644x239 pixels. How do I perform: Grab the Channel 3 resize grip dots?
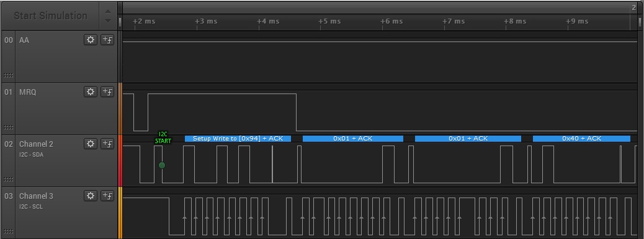8,231
